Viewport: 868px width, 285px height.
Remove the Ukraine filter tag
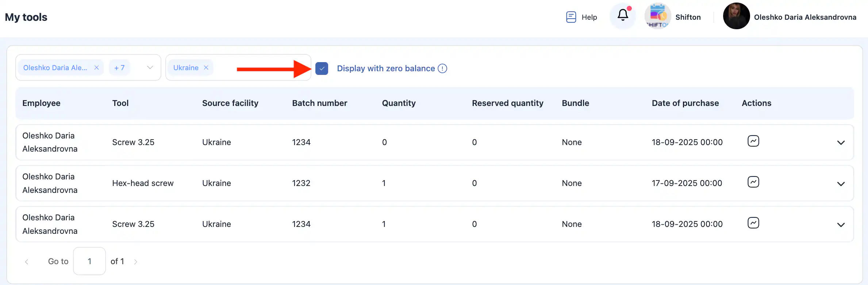point(206,68)
